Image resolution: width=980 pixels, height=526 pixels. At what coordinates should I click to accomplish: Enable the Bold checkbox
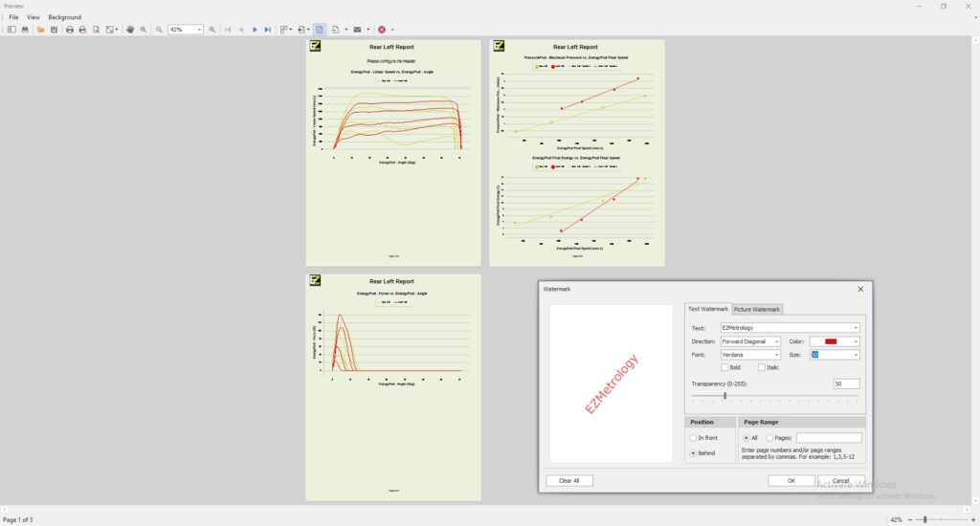click(x=724, y=367)
